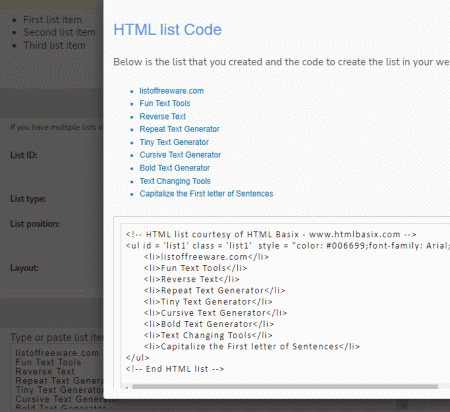The height and width of the screenshot is (412, 450).
Task: Click 'listoffreeware.com' in the preview list
Action: point(171,91)
